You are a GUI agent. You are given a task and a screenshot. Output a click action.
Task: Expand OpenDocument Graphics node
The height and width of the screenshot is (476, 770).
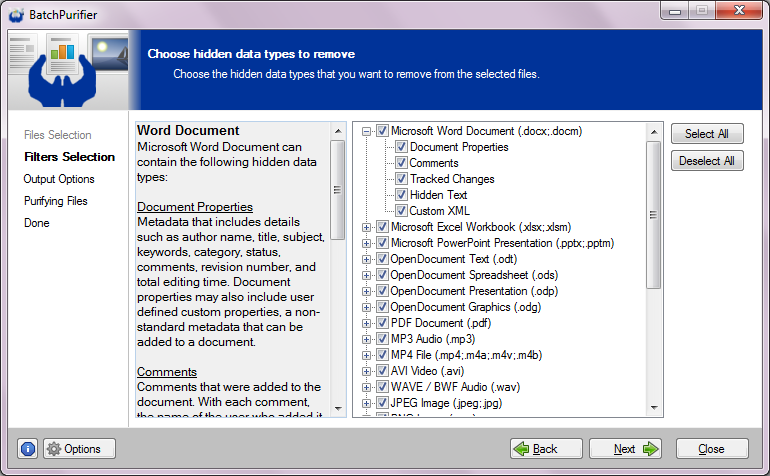tap(366, 308)
